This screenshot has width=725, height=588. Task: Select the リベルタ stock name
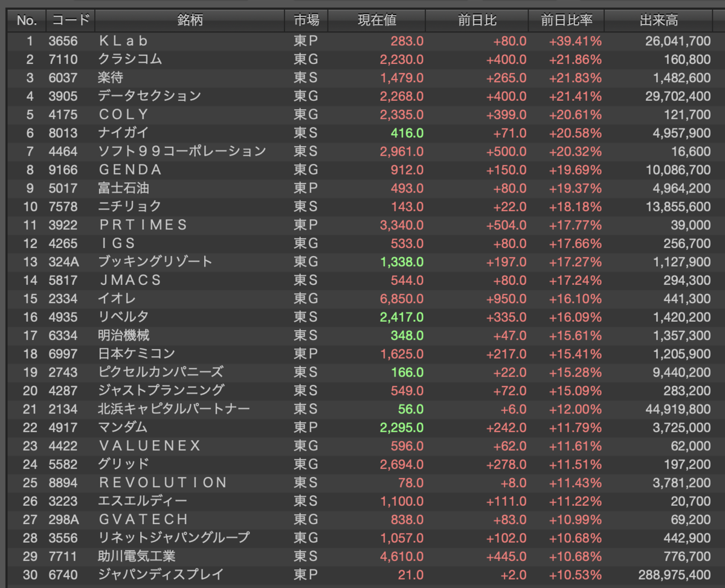tap(123, 317)
